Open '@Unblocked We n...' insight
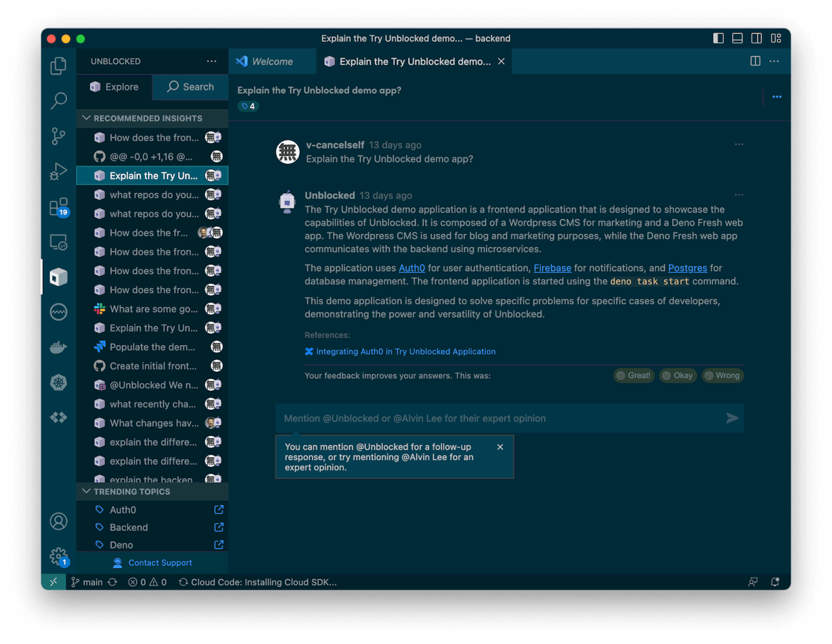 pyautogui.click(x=152, y=385)
